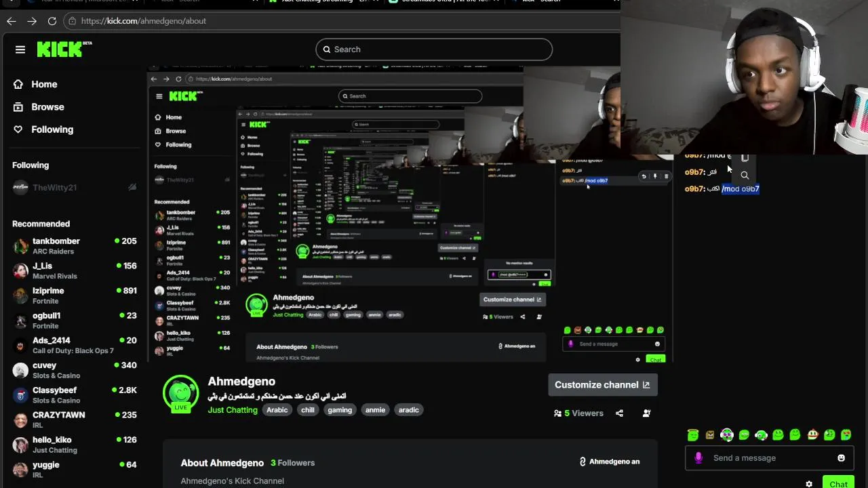
Task: Open ogbull1 Fortnite channel
Action: [x=74, y=321]
